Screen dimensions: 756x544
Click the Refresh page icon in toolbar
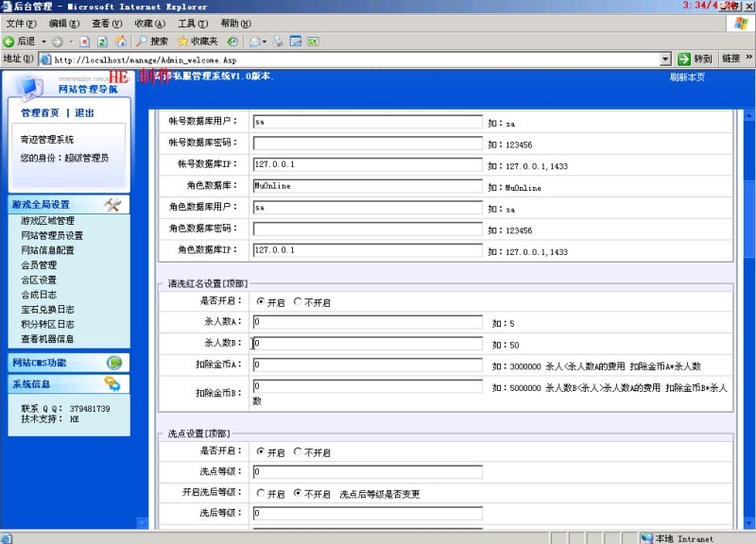coord(102,42)
